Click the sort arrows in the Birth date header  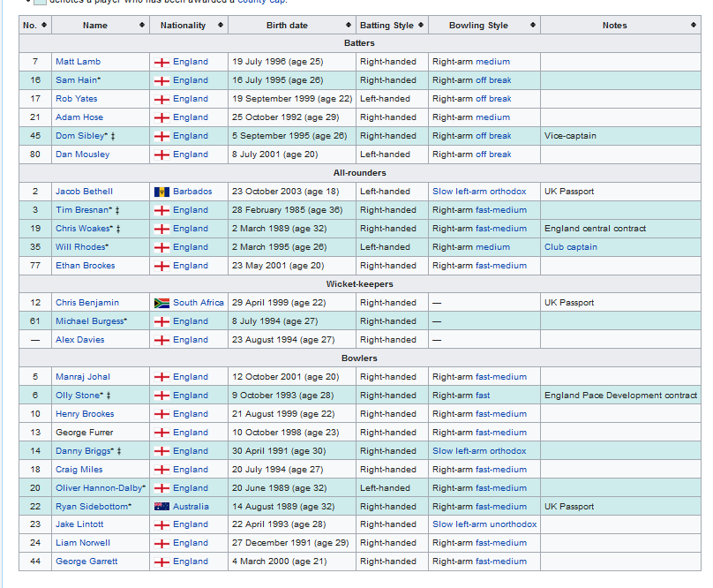pyautogui.click(x=349, y=25)
